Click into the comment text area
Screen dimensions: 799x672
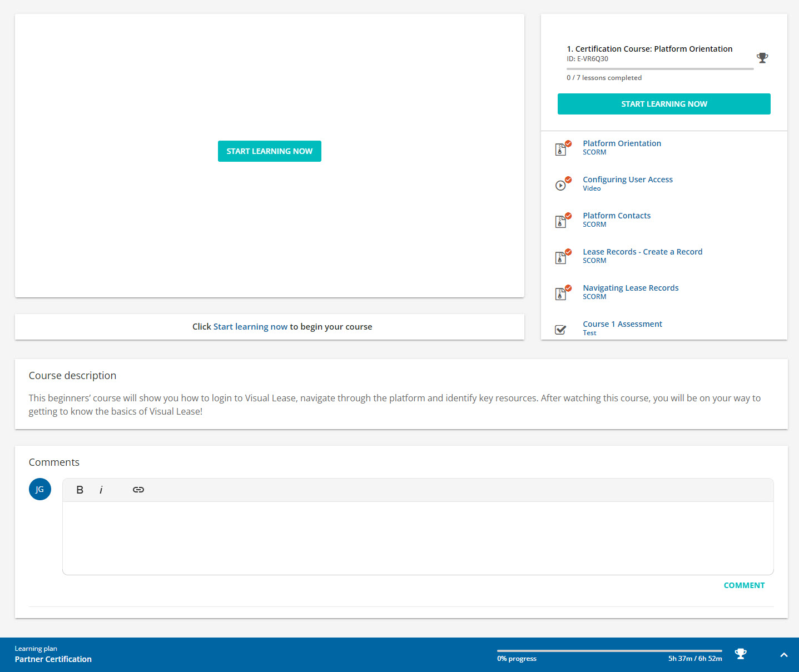click(x=418, y=538)
